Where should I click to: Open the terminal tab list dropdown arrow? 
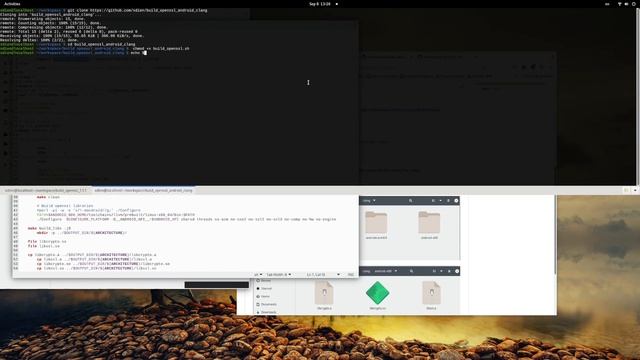tap(635, 190)
